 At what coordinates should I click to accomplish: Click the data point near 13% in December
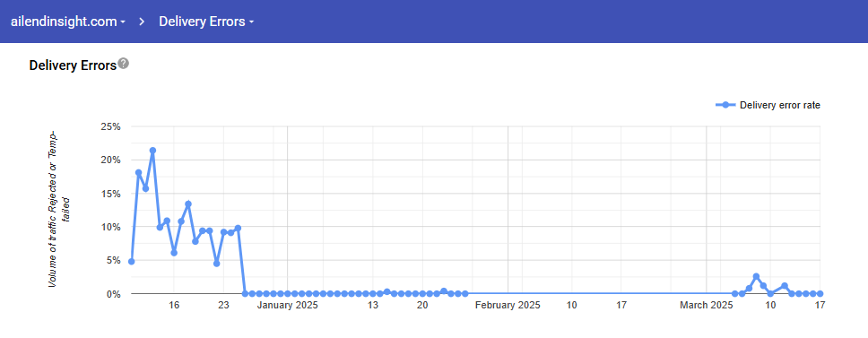(188, 204)
